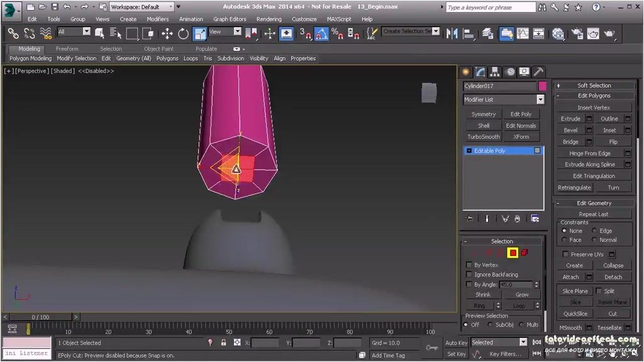Click the Align tool icon
This screenshot has height=362, width=644.
point(468,34)
